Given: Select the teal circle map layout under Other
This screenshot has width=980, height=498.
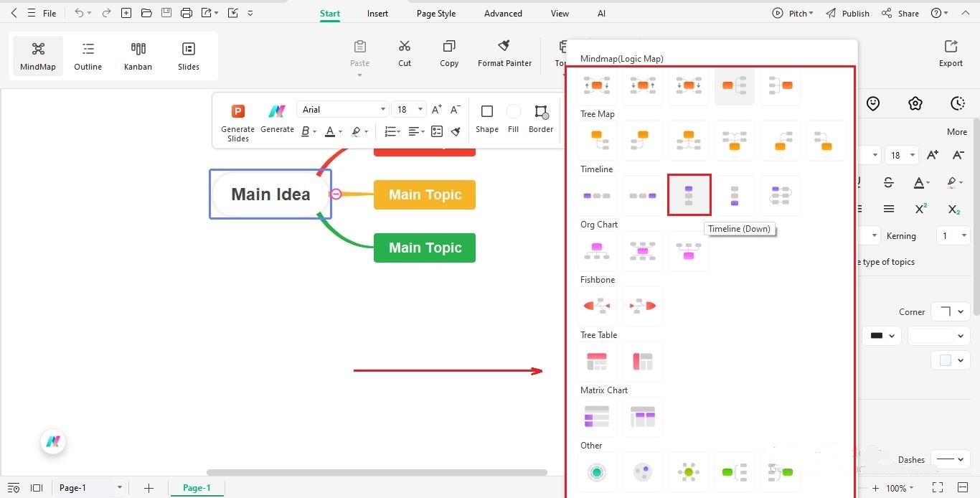Looking at the screenshot, I should pos(597,471).
